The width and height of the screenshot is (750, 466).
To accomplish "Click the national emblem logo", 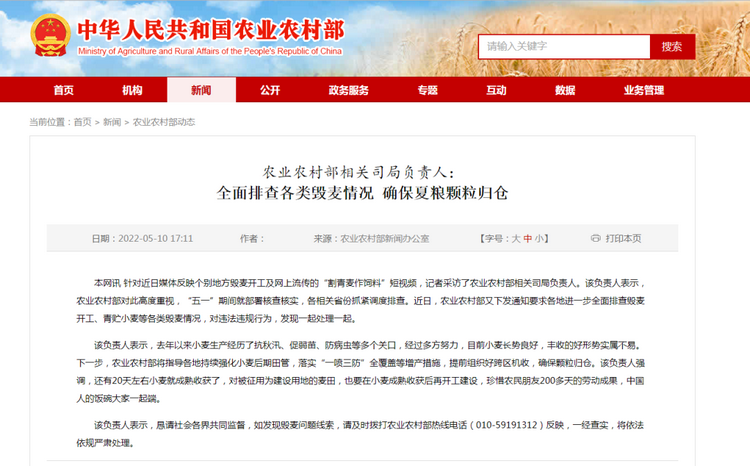I will click(x=50, y=36).
